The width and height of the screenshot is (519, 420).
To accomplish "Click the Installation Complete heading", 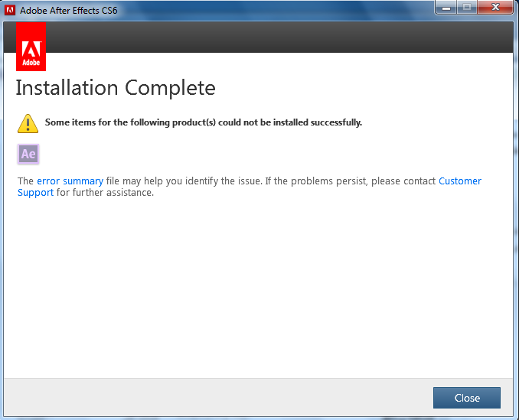I will click(116, 88).
